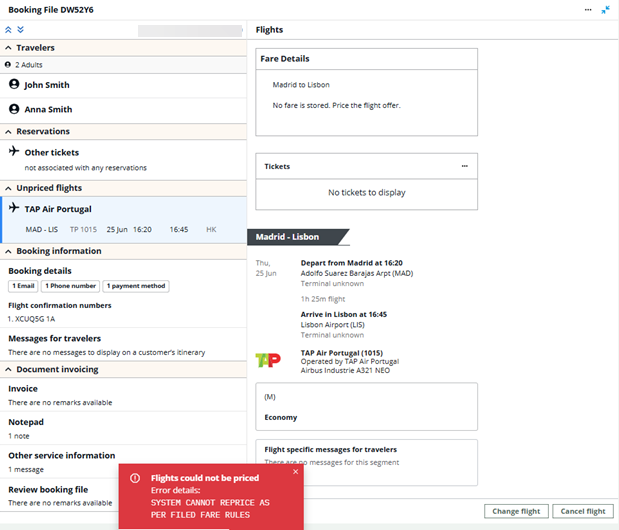Close the red pricing error notification

tap(295, 472)
